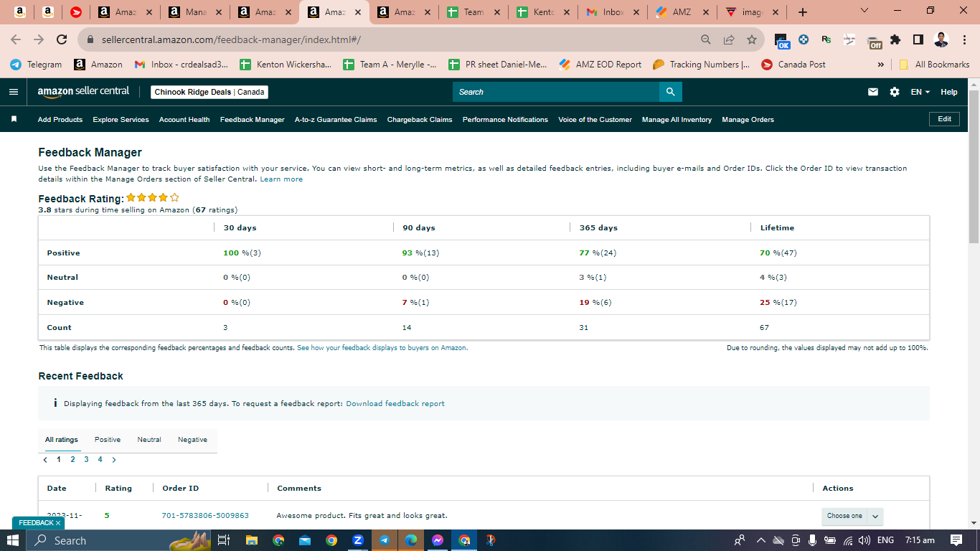Toggle the Chrome side panel icon
Image resolution: width=980 pixels, height=551 pixels.
(918, 39)
